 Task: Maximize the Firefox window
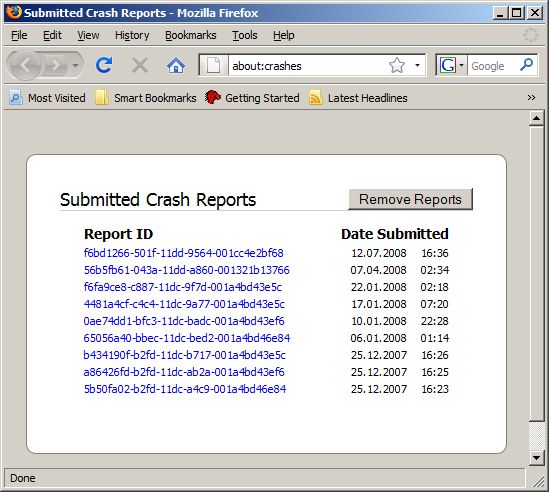click(517, 13)
